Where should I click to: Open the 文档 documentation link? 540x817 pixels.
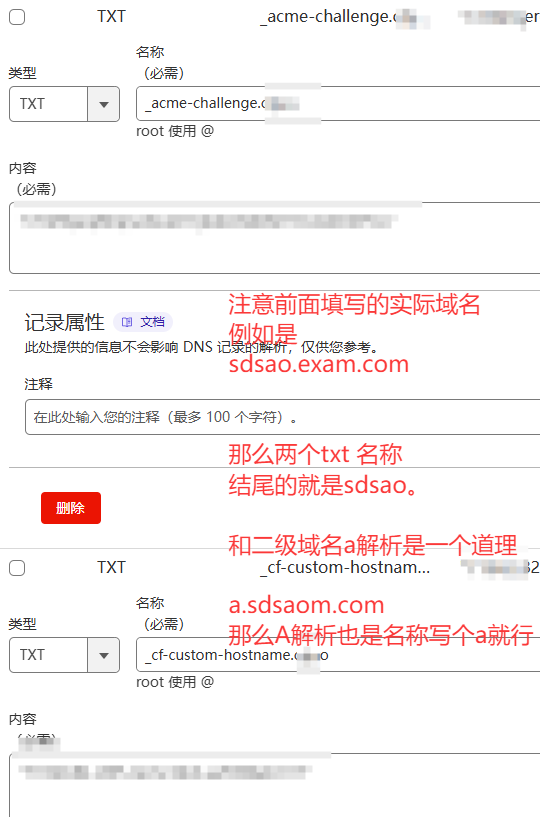pos(152,322)
